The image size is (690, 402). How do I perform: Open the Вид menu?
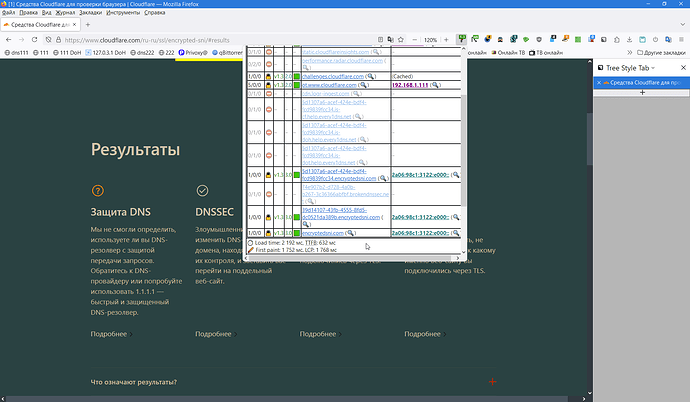tap(47, 12)
